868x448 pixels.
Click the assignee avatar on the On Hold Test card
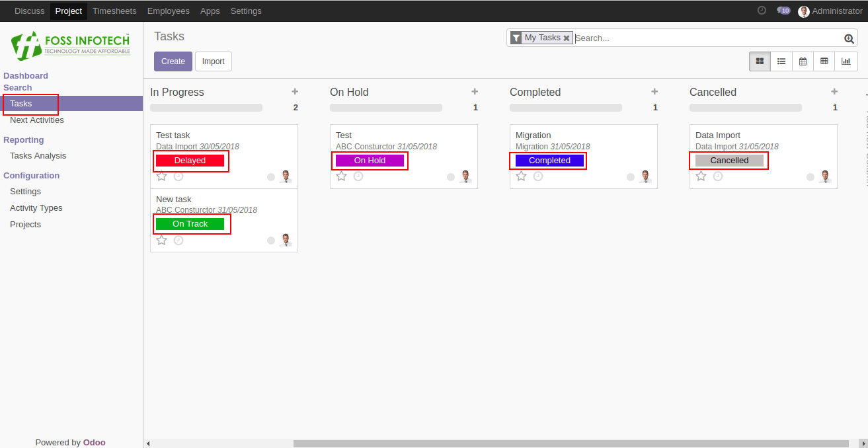click(x=465, y=176)
